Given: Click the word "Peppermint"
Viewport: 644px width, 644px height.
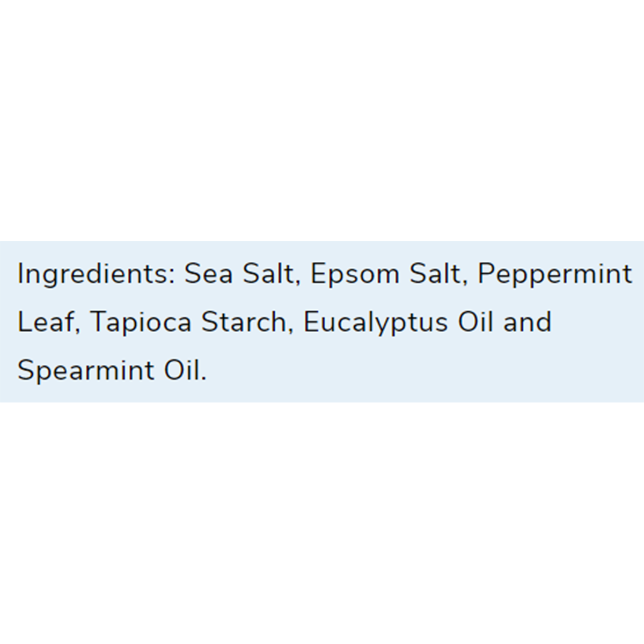Looking at the screenshot, I should [554, 275].
